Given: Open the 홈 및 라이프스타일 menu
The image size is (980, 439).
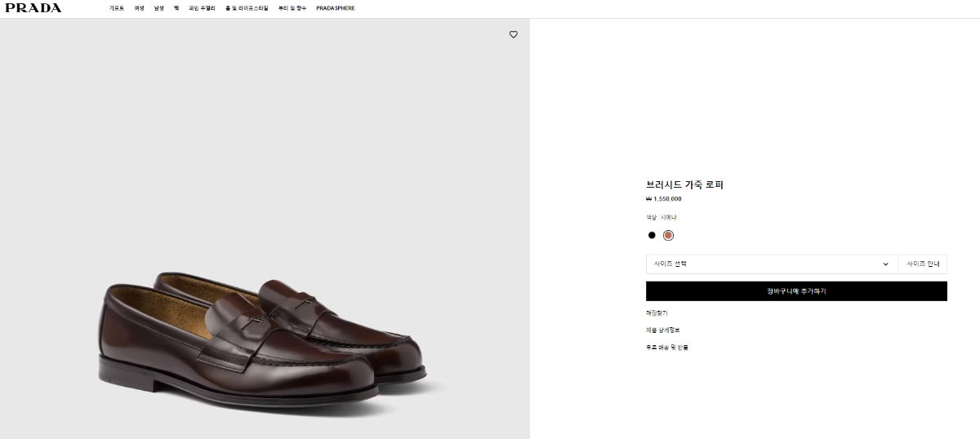Looking at the screenshot, I should [x=247, y=8].
